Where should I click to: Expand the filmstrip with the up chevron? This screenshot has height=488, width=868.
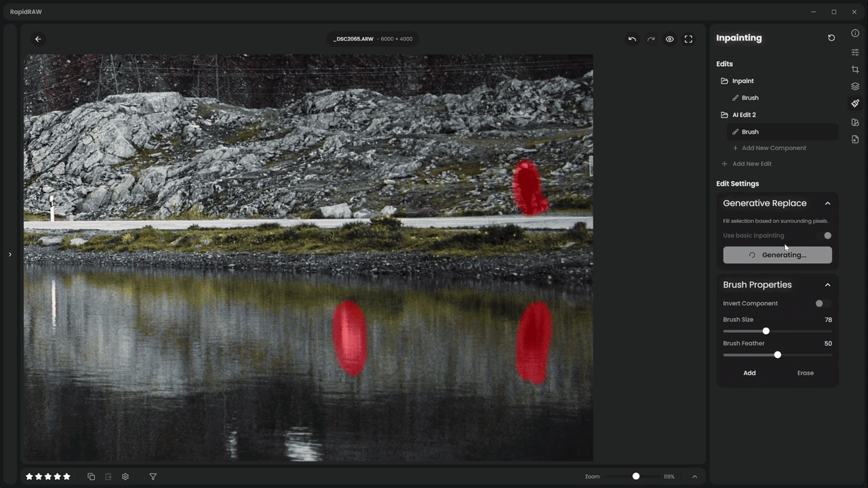pyautogui.click(x=694, y=476)
